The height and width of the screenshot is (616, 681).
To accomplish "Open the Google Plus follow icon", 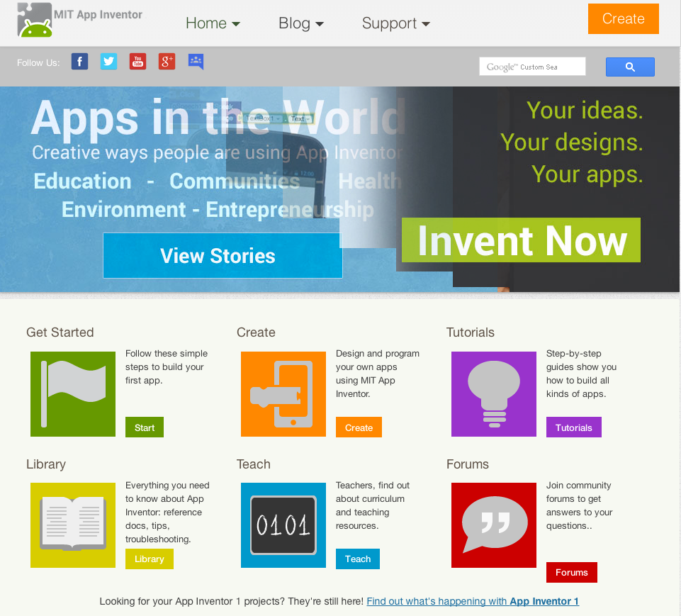I will [x=167, y=62].
